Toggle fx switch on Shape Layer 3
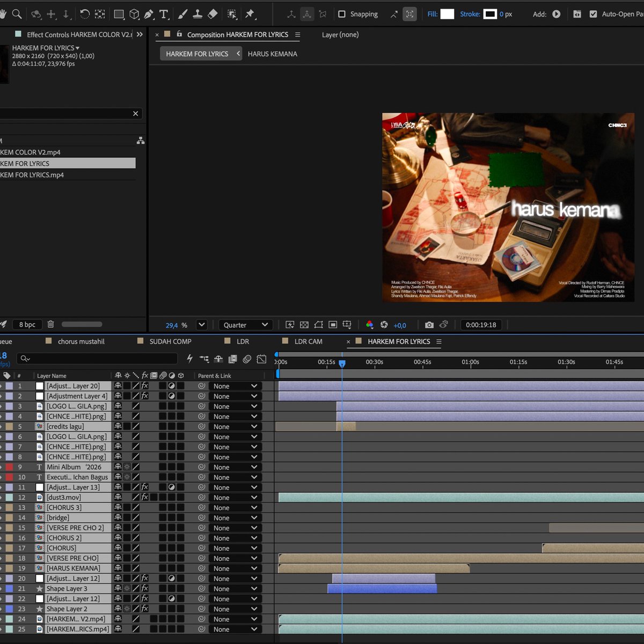Viewport: 644px width, 644px height. [x=144, y=589]
